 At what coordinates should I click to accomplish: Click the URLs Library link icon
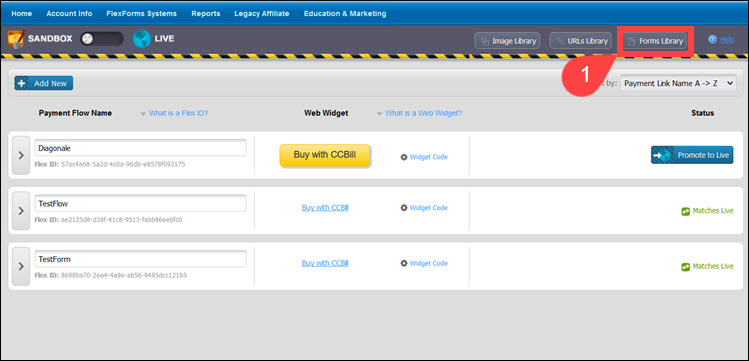pos(560,41)
